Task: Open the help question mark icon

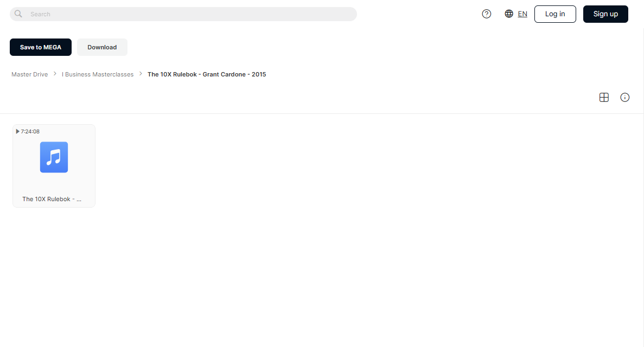Action: (486, 14)
